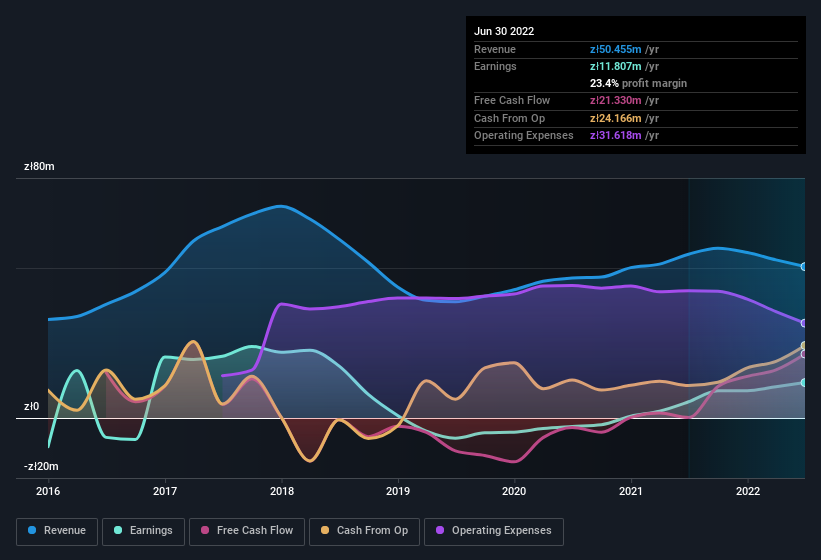
Task: Click the Cash From Op label in tooltip
Action: coord(509,118)
